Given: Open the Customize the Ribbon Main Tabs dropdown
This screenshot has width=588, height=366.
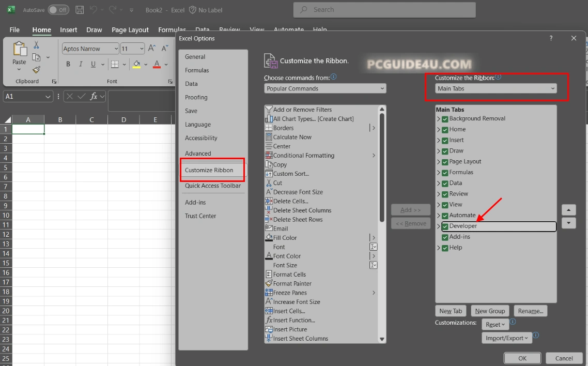Looking at the screenshot, I should (x=496, y=88).
